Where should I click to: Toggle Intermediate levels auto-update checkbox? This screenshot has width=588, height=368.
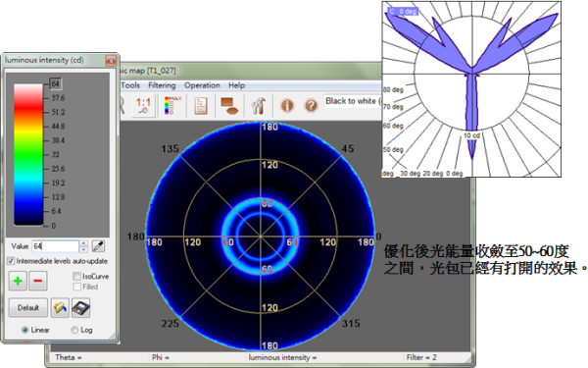pos(11,261)
